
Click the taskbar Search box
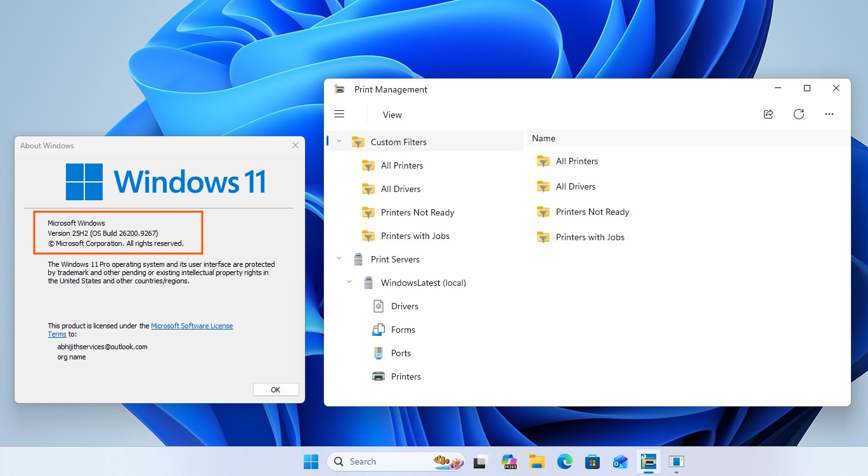coord(396,461)
